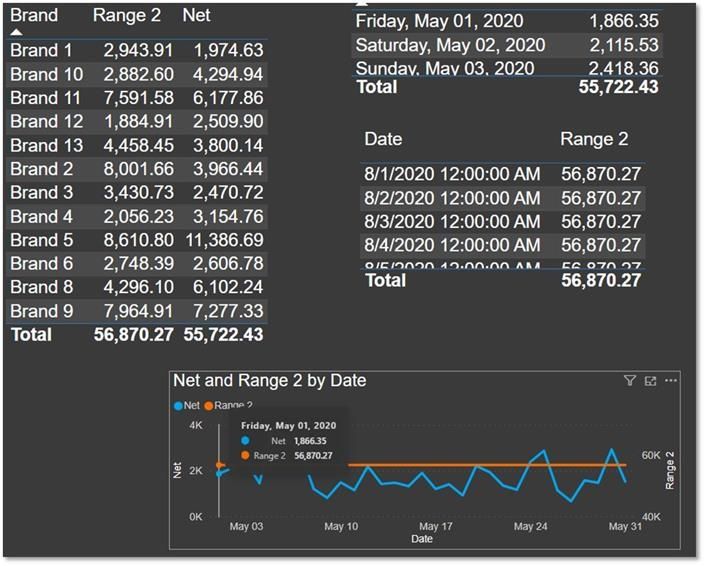Click the Total label in brand table
The width and height of the screenshot is (705, 566).
click(31, 334)
